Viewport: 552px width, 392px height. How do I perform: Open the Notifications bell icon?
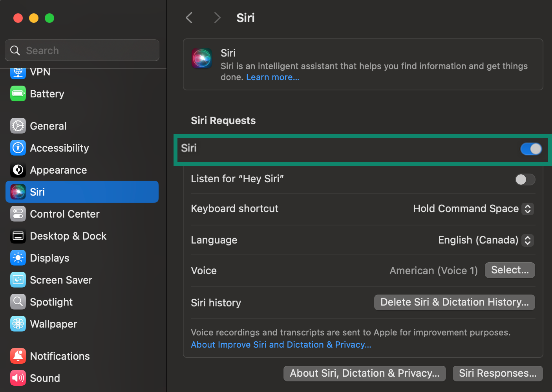tap(18, 356)
